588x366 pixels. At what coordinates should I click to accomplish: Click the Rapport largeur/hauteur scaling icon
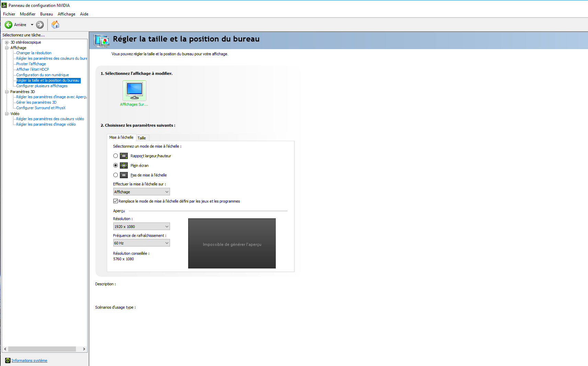[x=124, y=156]
